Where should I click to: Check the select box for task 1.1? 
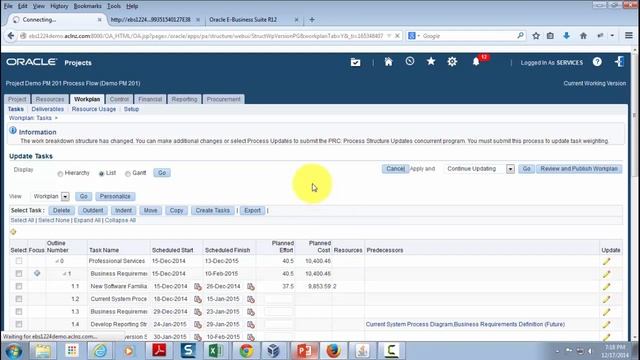tap(19, 286)
